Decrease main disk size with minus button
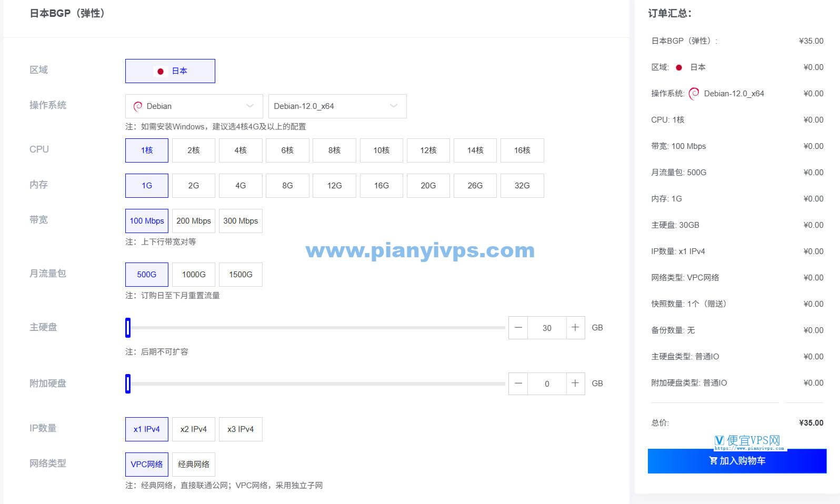The image size is (840, 504). tap(518, 328)
